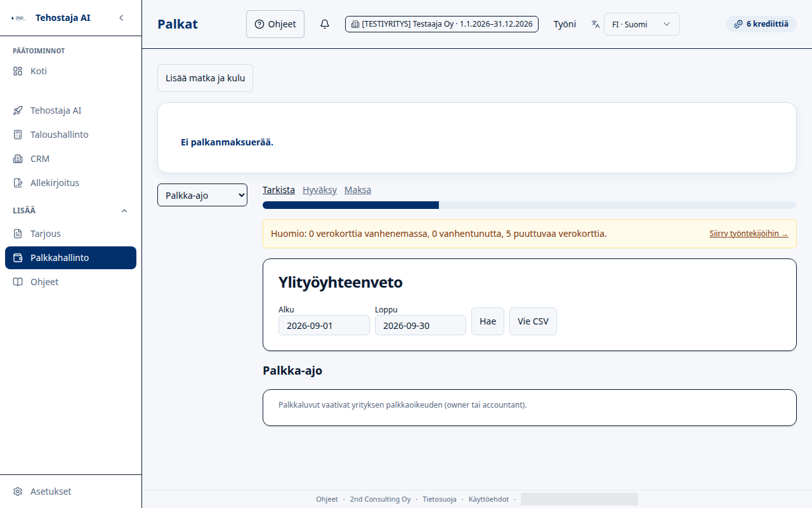The image size is (812, 508).
Task: Open the FI · Suomi language dropdown
Action: 641,24
